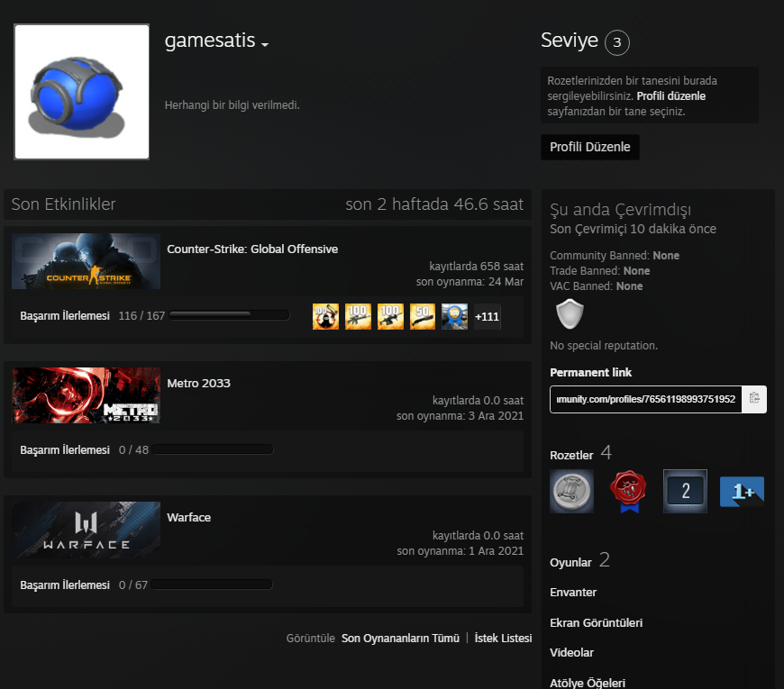Click Metro 2033 Başarım İlerlemesi label

point(65,449)
